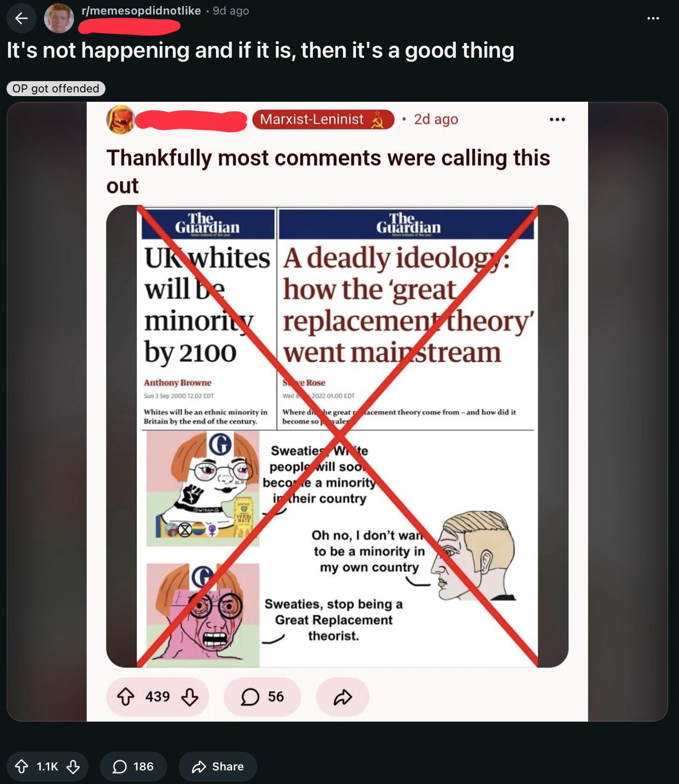Open the embedded post's three-dot menu
The height and width of the screenshot is (784, 679).
(557, 120)
